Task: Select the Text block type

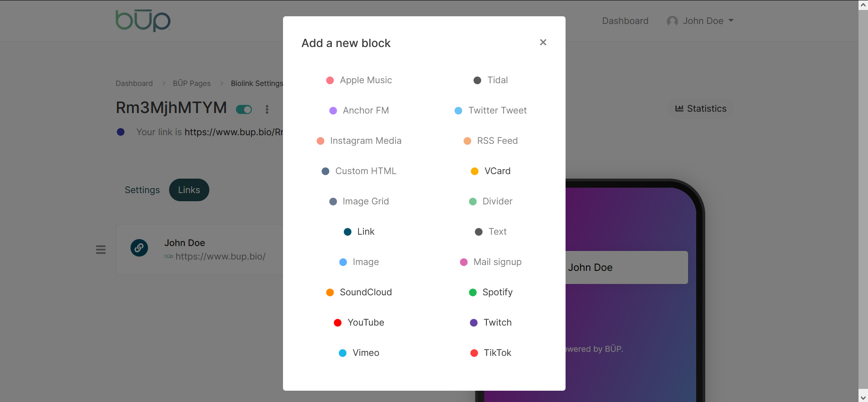Action: click(491, 232)
